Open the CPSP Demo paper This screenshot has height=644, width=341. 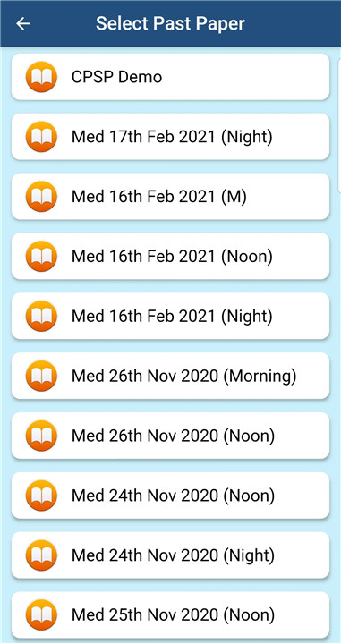coord(170,77)
